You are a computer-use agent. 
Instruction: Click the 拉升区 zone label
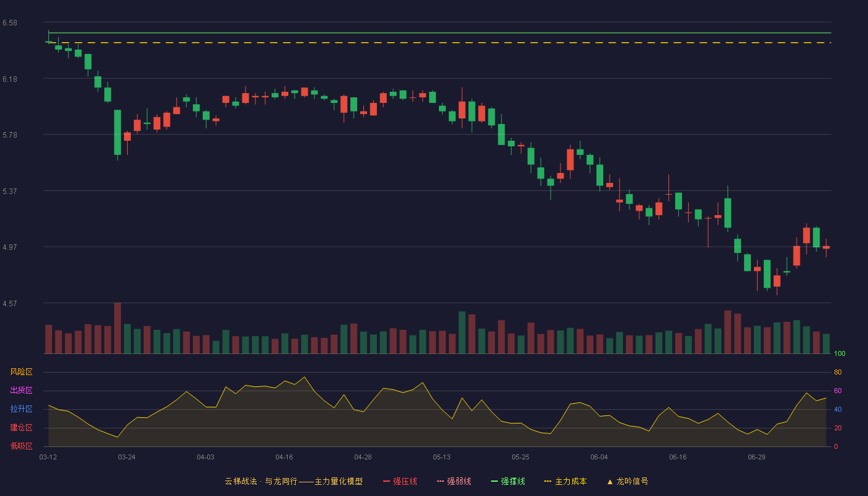pyautogui.click(x=21, y=409)
